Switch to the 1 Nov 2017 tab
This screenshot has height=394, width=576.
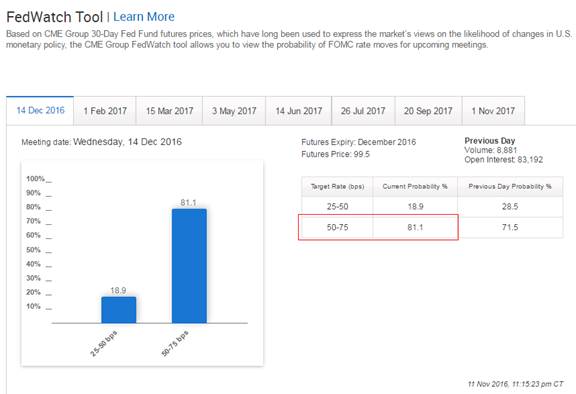(493, 111)
